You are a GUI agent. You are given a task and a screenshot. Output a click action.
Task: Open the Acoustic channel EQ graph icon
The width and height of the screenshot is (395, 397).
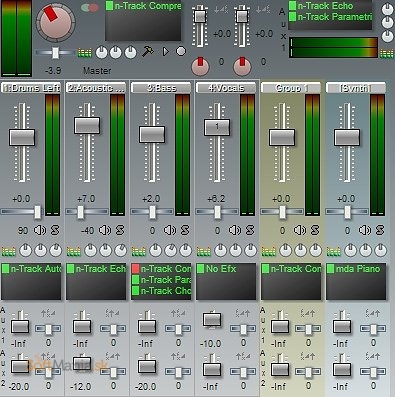coord(73,251)
